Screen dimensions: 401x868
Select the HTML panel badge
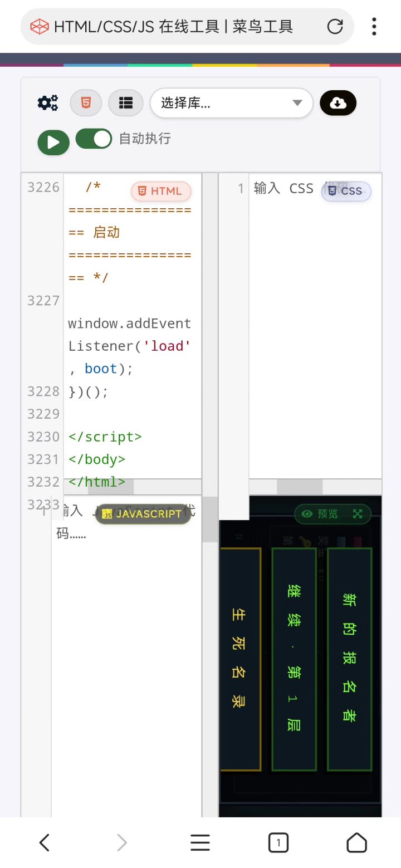pyautogui.click(x=161, y=191)
